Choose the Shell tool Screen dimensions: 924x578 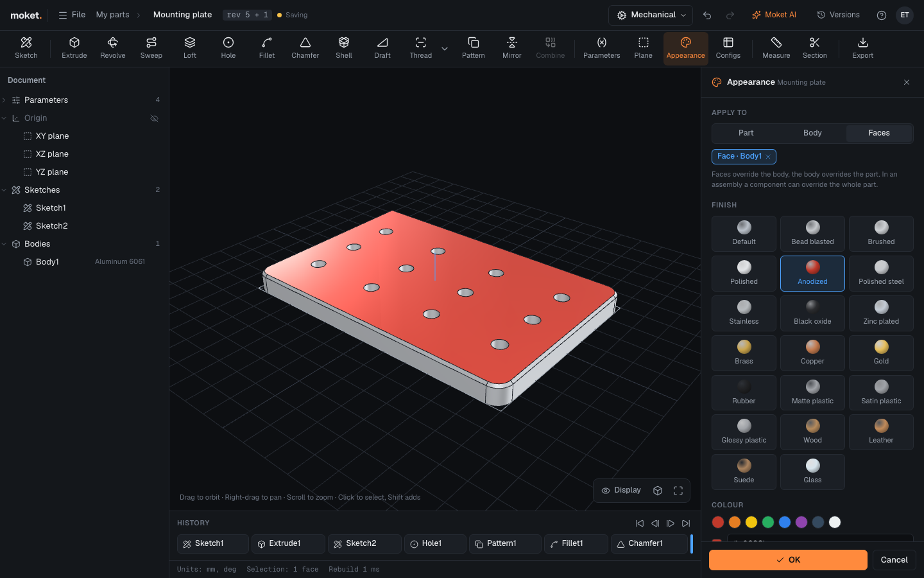click(344, 48)
